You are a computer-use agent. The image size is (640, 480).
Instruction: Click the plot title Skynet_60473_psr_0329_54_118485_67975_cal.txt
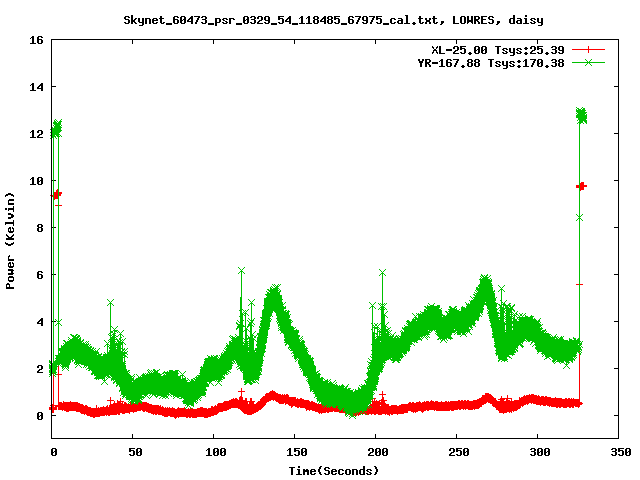pyautogui.click(x=281, y=20)
